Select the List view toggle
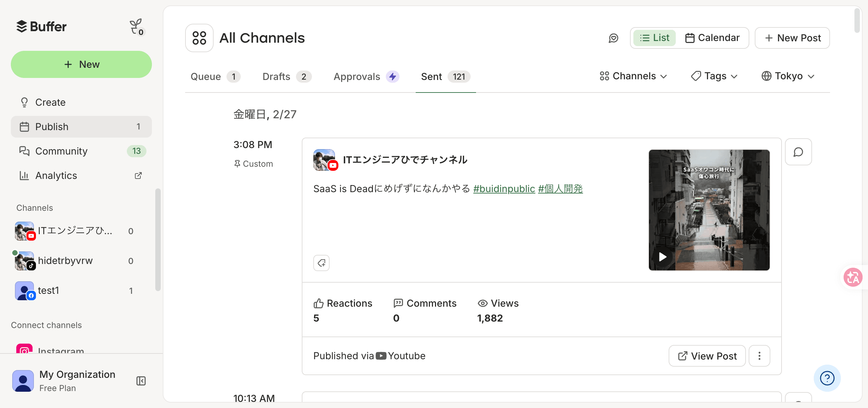The width and height of the screenshot is (868, 408). tap(654, 38)
